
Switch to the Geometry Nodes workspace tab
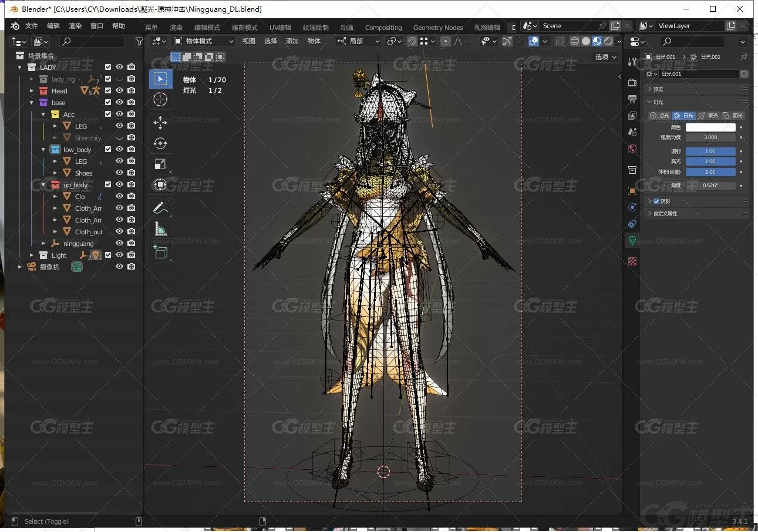click(x=437, y=28)
